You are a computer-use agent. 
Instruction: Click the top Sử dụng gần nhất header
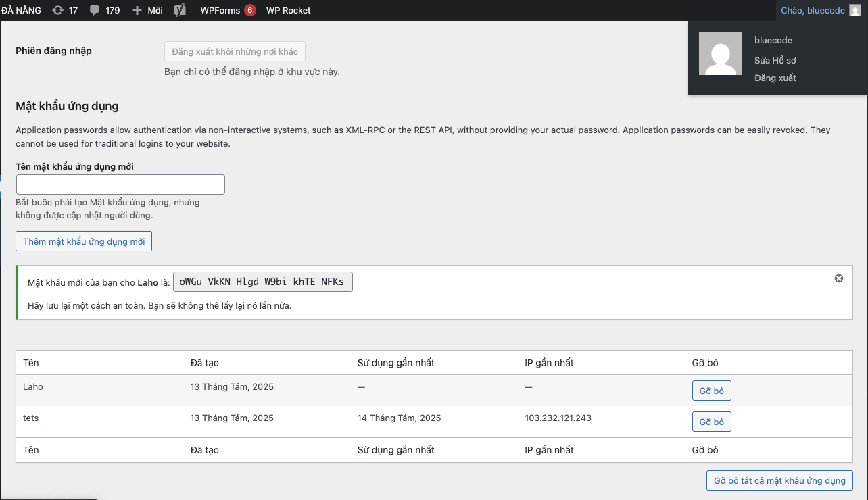point(396,363)
